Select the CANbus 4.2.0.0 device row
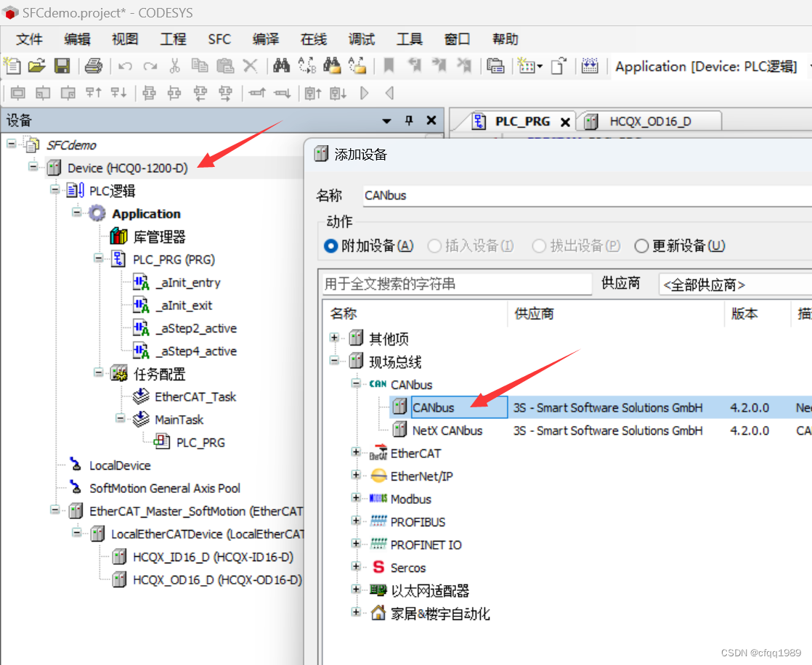 point(601,408)
